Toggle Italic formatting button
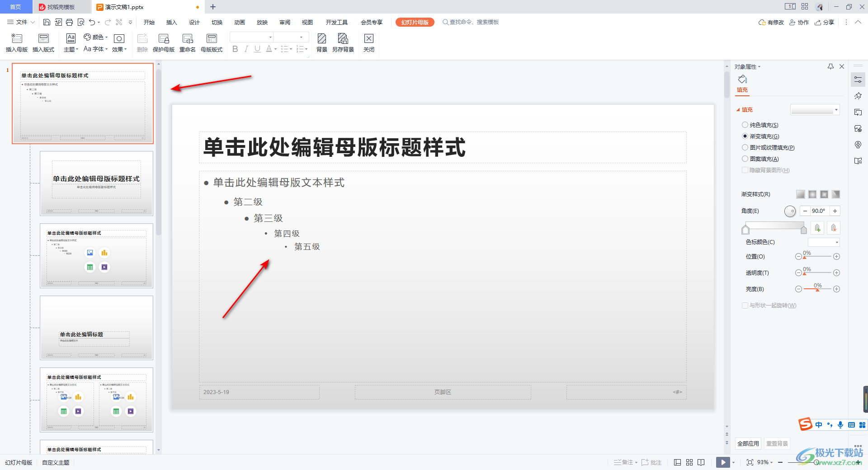Viewport: 868px width, 470px height. click(246, 49)
